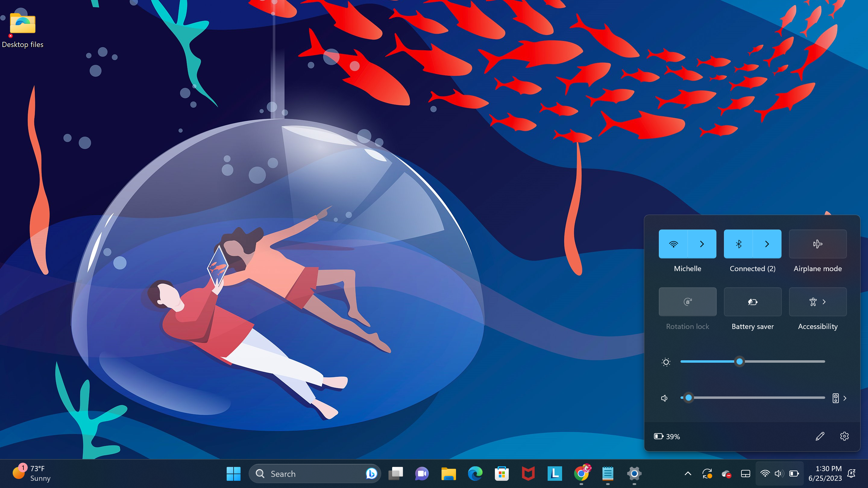Enable Battery saver mode
868x488 pixels.
pos(753,302)
